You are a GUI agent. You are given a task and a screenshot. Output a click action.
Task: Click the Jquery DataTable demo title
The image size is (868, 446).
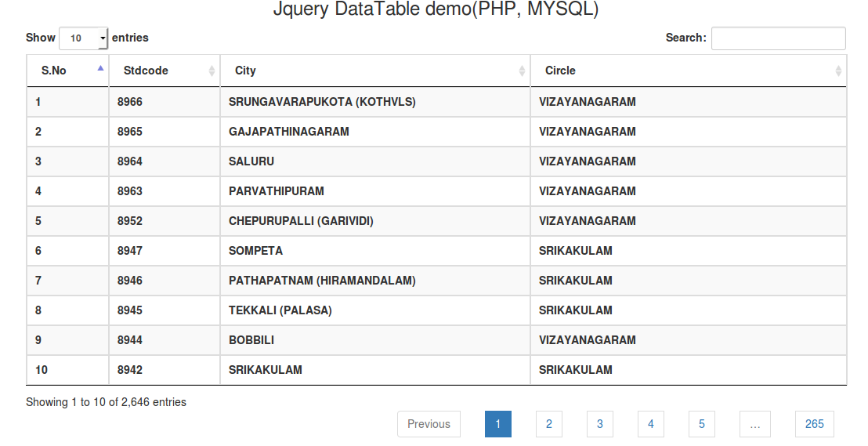pos(436,9)
